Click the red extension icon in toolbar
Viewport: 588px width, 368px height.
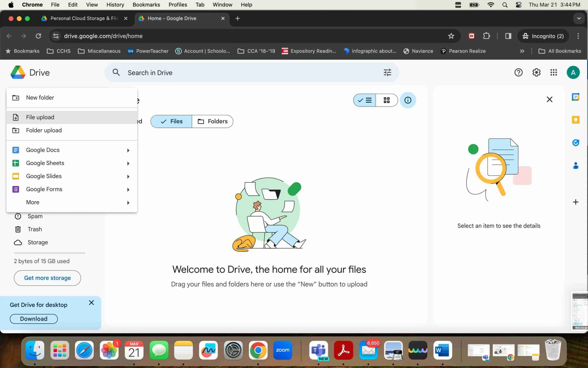[471, 36]
